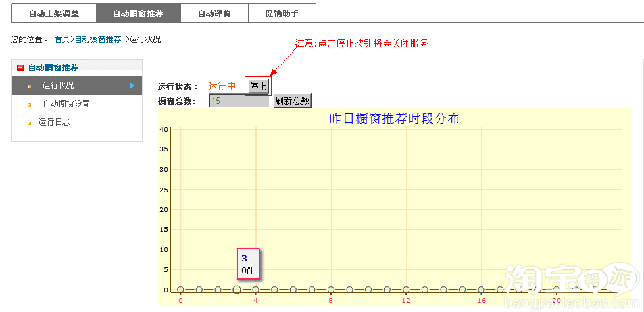644x312 pixels.
Task: Open 自动橱窗设置 in the sidebar
Action: [66, 104]
